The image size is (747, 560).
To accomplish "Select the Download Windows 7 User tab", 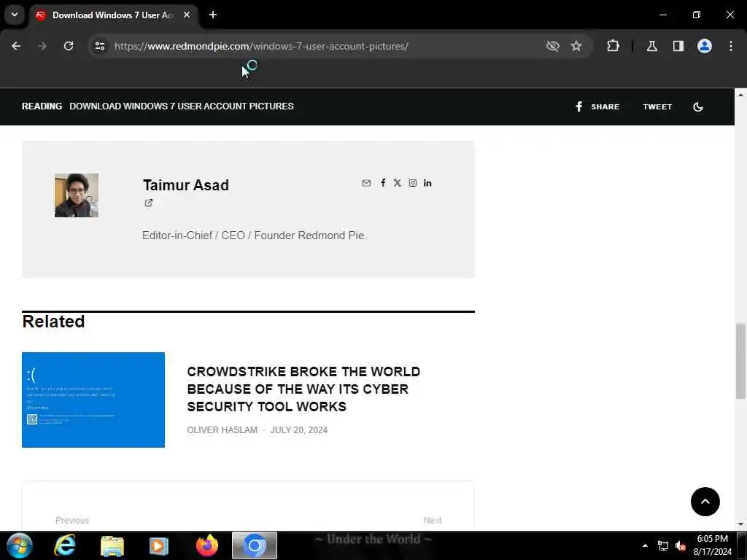I will click(113, 15).
